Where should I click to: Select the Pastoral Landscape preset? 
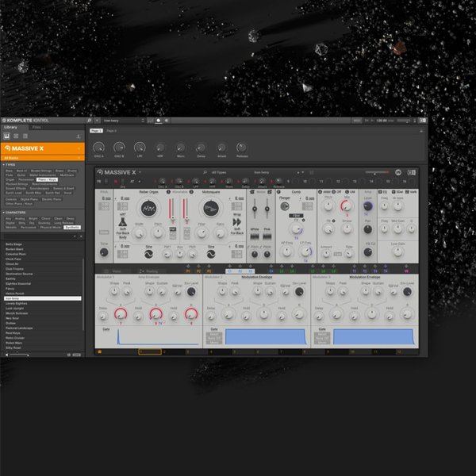point(43,328)
